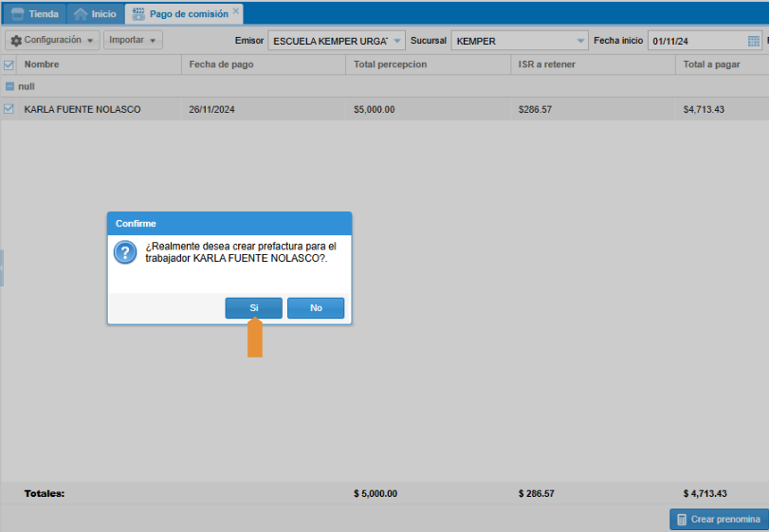Viewport: 769px width, 532px height.
Task: Click the Configuración gear icon
Action: [x=16, y=41]
